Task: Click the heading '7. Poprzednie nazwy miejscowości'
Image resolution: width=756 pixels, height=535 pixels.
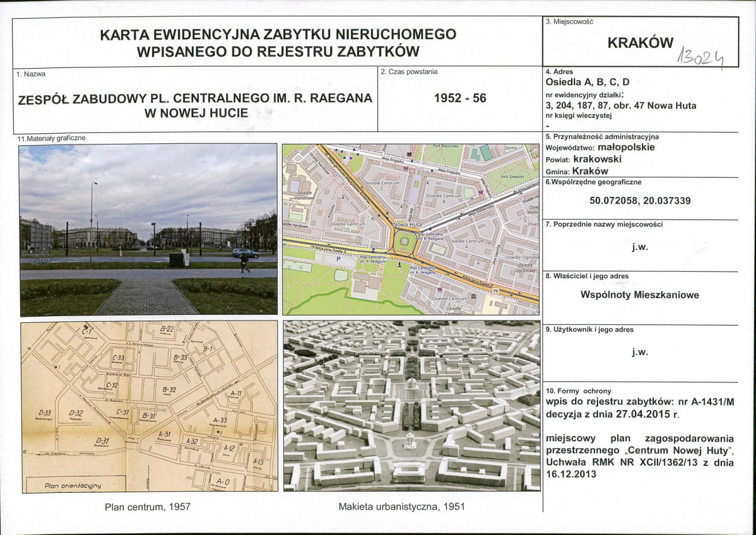Action: click(604, 225)
